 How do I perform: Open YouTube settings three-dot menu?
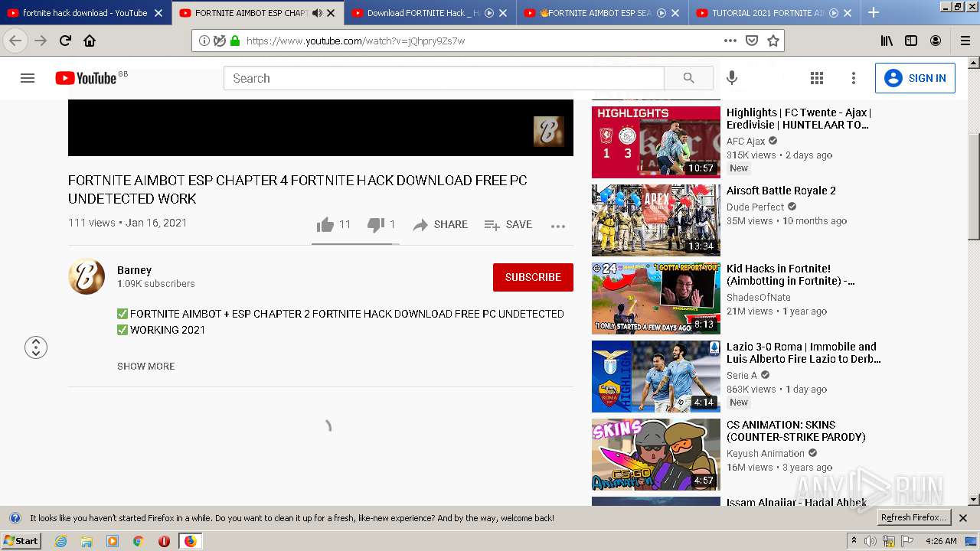854,78
